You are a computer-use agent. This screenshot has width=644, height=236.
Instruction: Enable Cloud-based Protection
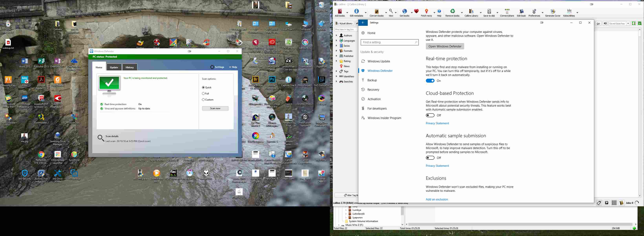(430, 115)
